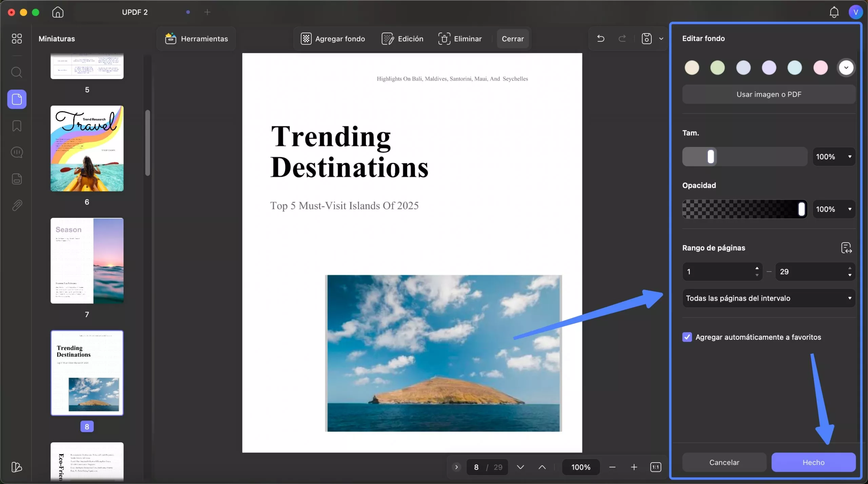Toggle Agregar automáticamente a favoritos checkbox
Image resolution: width=868 pixels, height=484 pixels.
pos(687,337)
